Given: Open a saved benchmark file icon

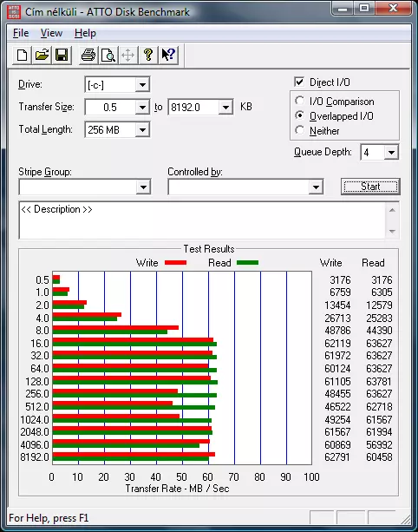Looking at the screenshot, I should coord(42,55).
